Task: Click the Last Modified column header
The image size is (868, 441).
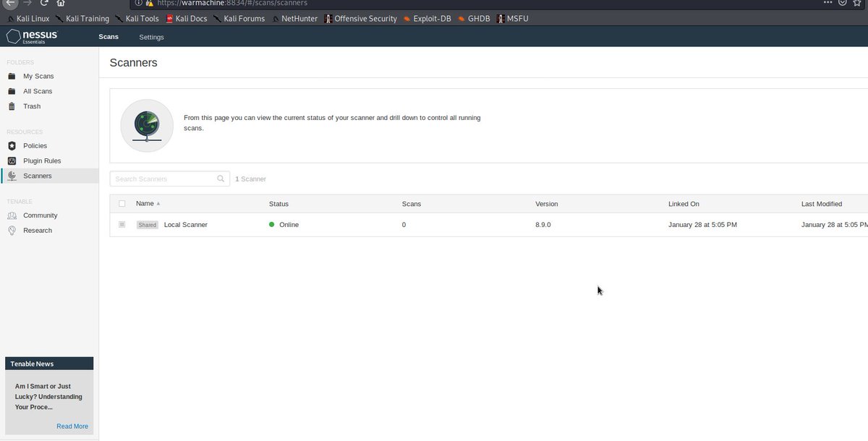Action: coord(822,204)
